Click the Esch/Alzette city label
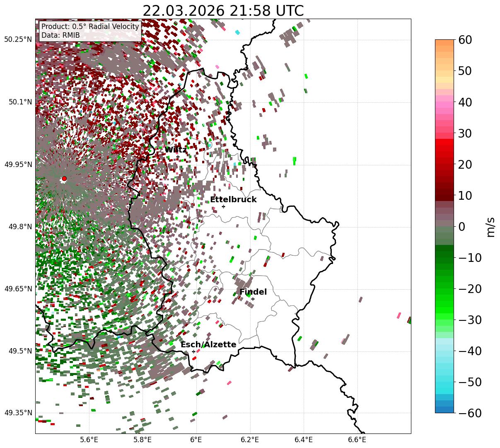Viewport: 500px width, 448px height. pyautogui.click(x=208, y=345)
